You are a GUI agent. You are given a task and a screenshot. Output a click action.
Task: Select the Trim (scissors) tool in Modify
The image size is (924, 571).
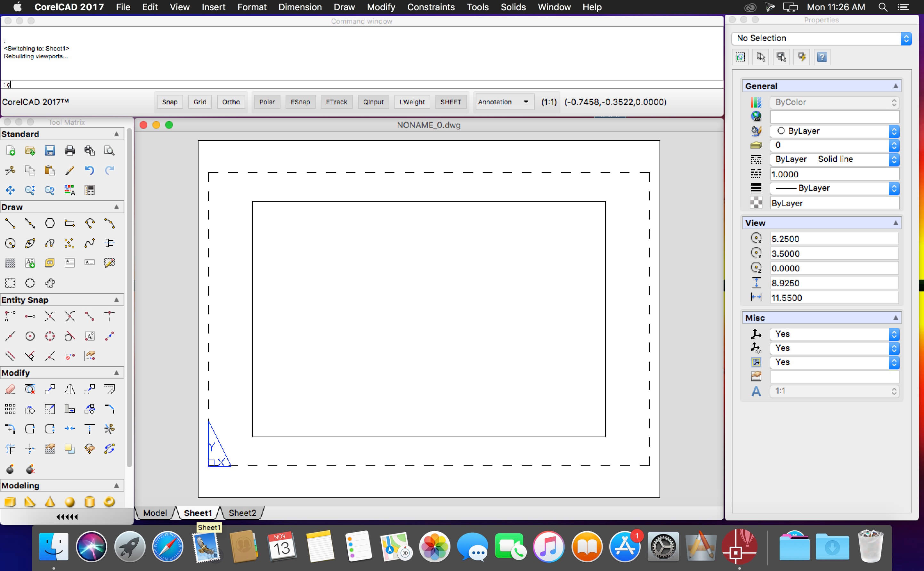109,429
